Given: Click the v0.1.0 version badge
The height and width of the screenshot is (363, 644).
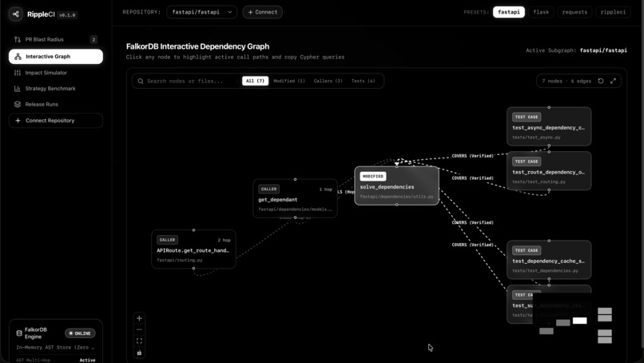Looking at the screenshot, I should 67,15.
